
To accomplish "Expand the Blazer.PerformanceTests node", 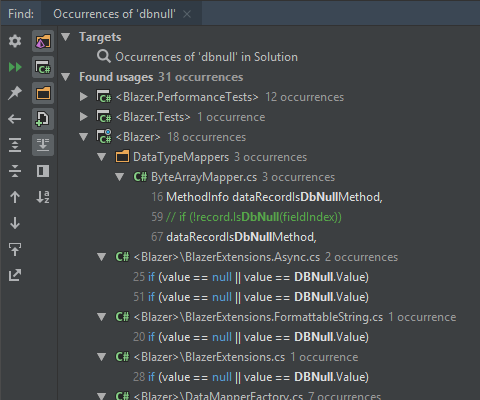I will (84, 97).
